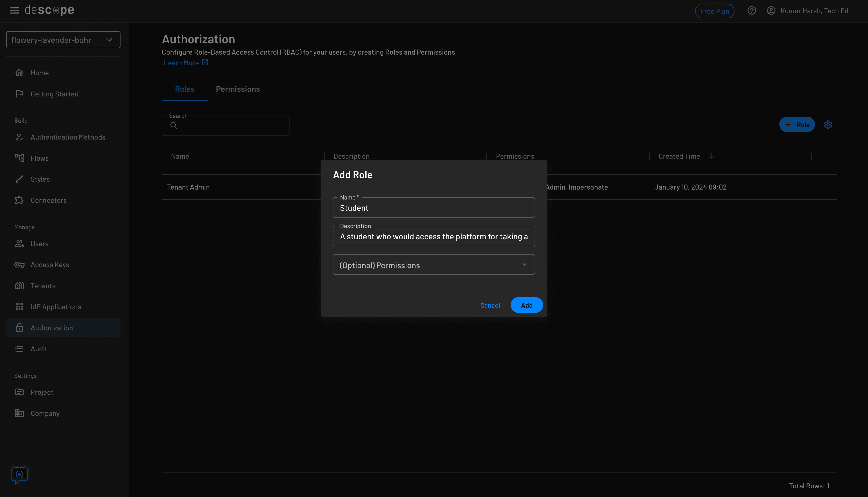Open the Styles section
This screenshot has height=497, width=868.
40,179
